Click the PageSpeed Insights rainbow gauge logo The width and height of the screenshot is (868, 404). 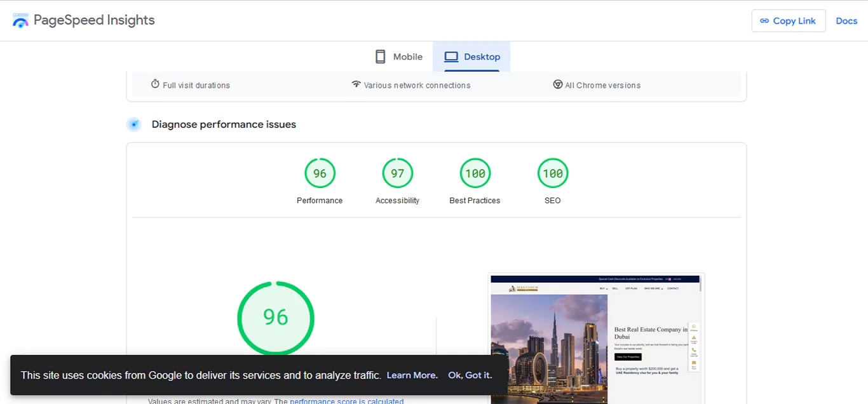20,20
